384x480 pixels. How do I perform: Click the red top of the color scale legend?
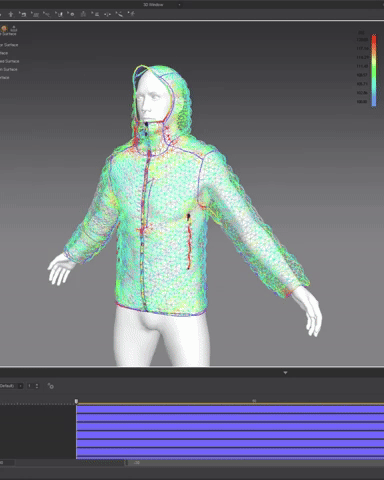(374, 38)
